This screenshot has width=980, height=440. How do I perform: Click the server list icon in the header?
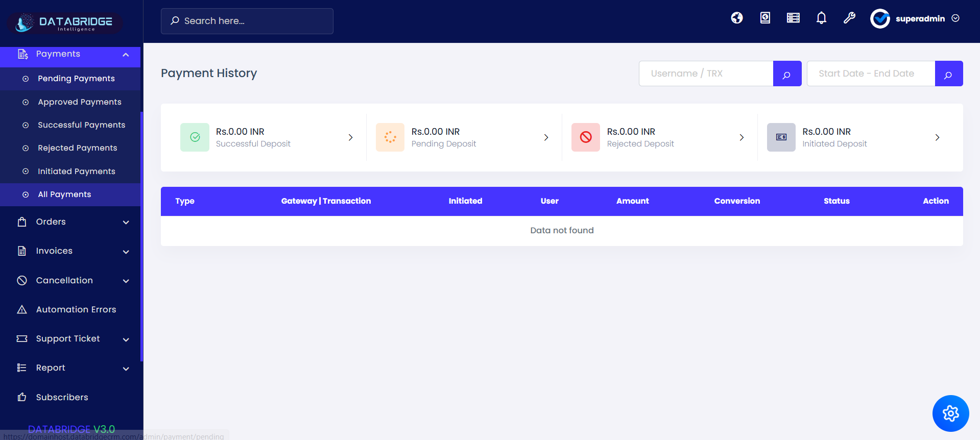793,18
